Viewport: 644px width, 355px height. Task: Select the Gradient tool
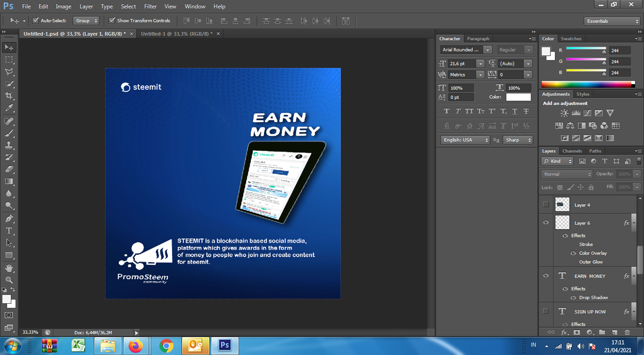click(9, 181)
